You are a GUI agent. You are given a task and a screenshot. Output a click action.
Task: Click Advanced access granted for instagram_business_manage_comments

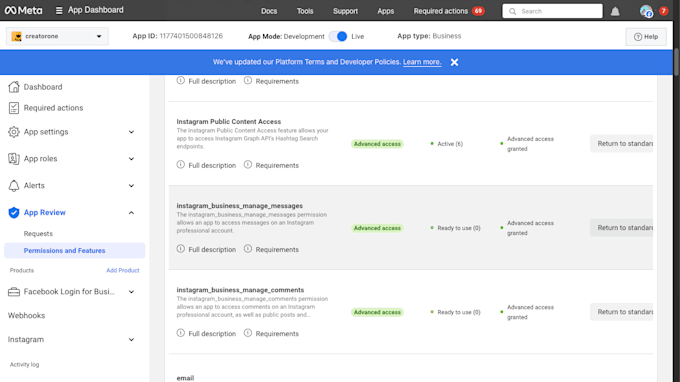pos(530,312)
